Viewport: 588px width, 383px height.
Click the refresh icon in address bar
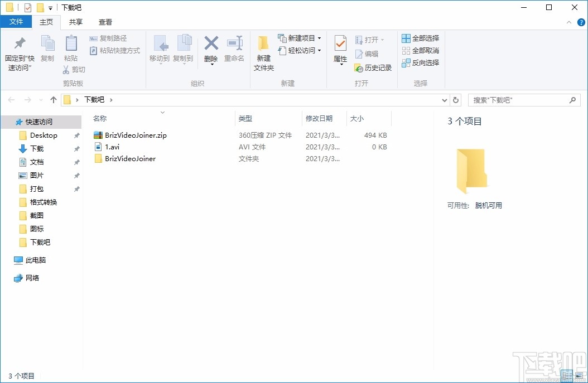[x=456, y=99]
